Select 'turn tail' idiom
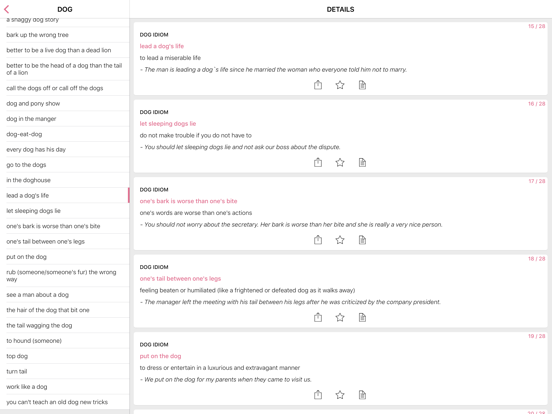 tap(64, 371)
